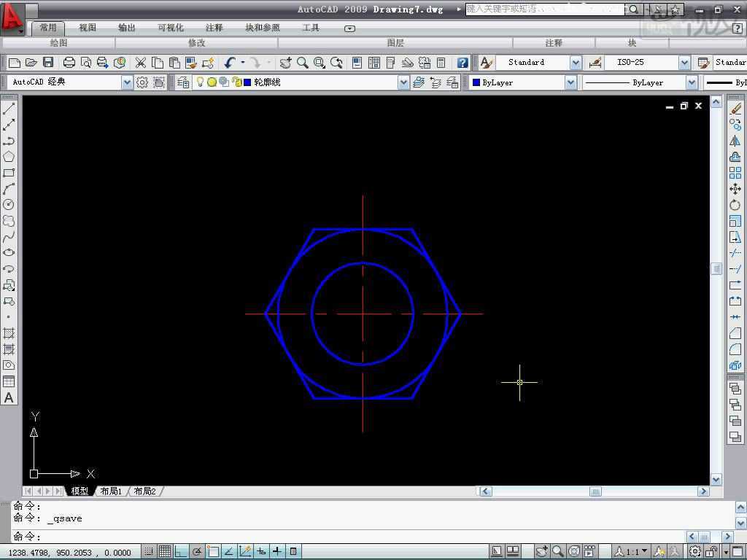Open the annotation scale 1:1 dropdown
The image size is (747, 560).
[645, 551]
